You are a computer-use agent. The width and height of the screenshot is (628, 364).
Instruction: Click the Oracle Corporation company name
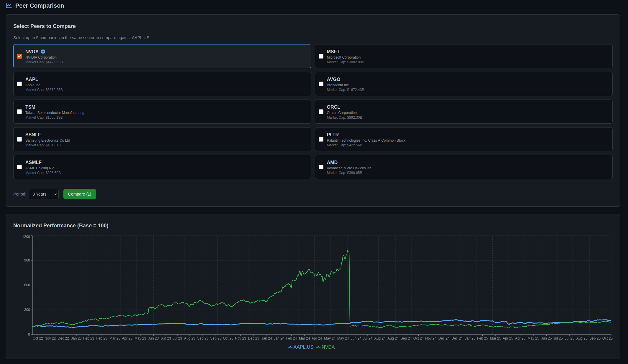tap(341, 113)
